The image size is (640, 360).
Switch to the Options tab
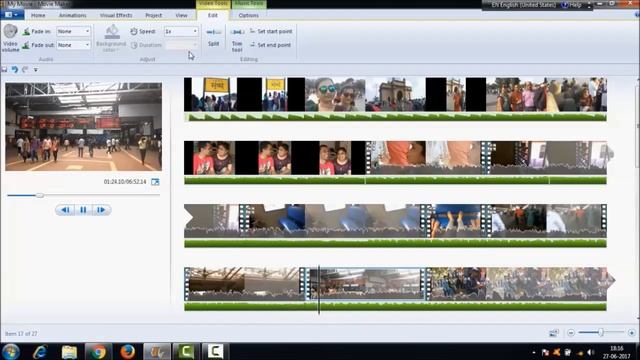click(x=249, y=15)
